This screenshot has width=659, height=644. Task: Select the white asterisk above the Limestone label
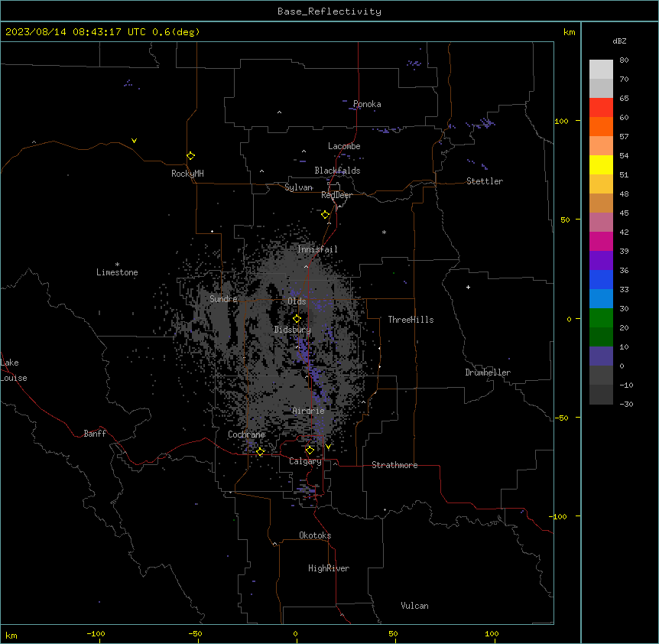pos(117,264)
